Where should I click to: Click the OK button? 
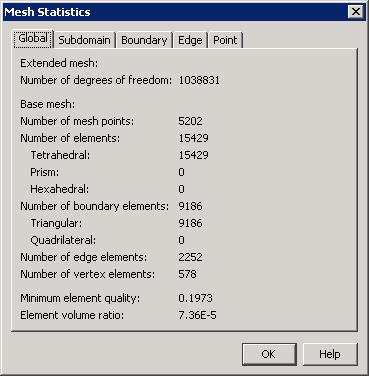coord(269,354)
